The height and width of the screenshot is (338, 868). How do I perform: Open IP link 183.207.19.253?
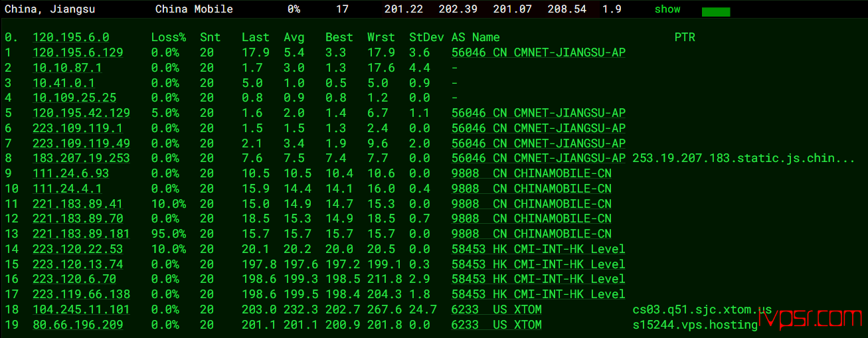click(82, 158)
